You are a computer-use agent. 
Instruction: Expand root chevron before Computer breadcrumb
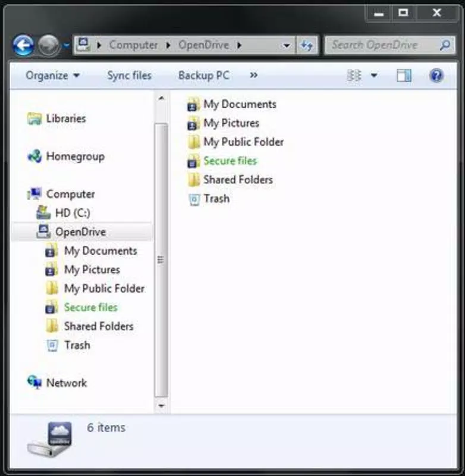tap(99, 45)
